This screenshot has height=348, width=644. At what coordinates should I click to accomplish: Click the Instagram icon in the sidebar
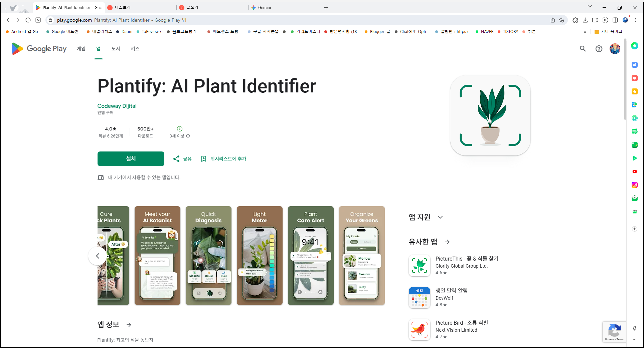tap(635, 185)
